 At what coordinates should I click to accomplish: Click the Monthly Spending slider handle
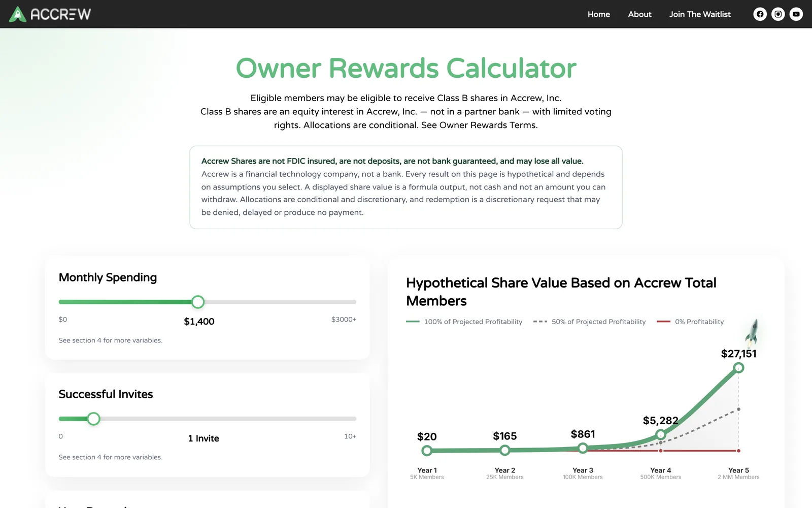coord(198,302)
